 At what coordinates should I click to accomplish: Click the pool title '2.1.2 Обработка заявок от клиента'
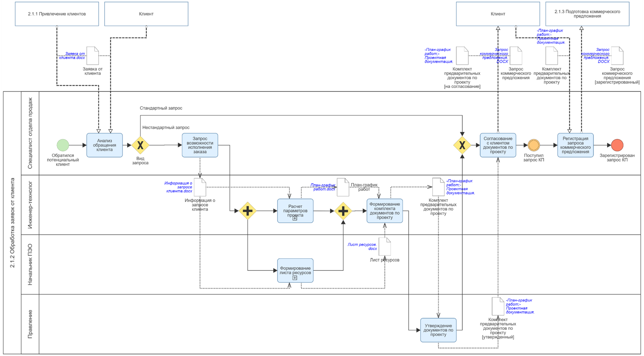pos(12,223)
